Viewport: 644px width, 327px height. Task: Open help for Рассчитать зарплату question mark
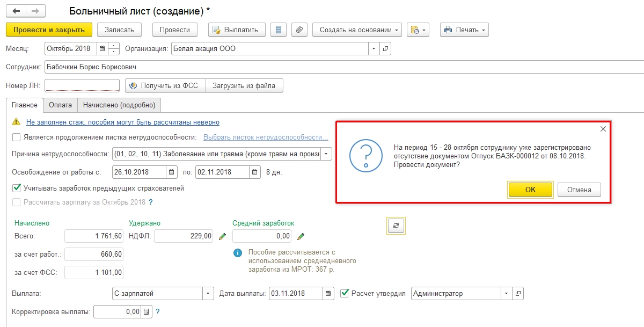click(x=151, y=202)
